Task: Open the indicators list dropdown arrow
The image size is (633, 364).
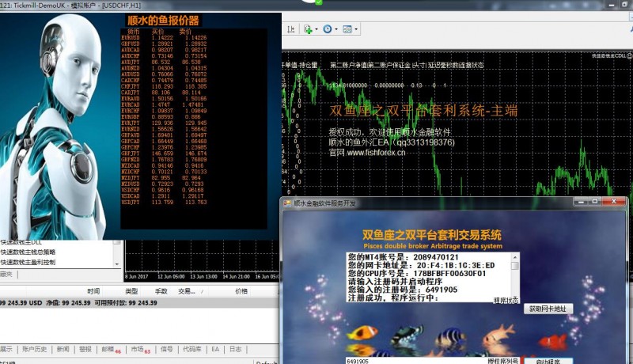Action: (316, 29)
